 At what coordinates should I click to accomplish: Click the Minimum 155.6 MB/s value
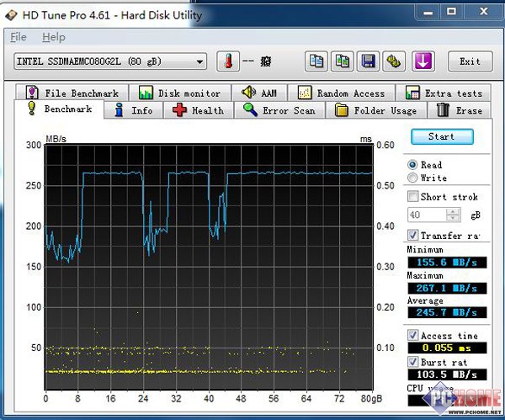(447, 263)
